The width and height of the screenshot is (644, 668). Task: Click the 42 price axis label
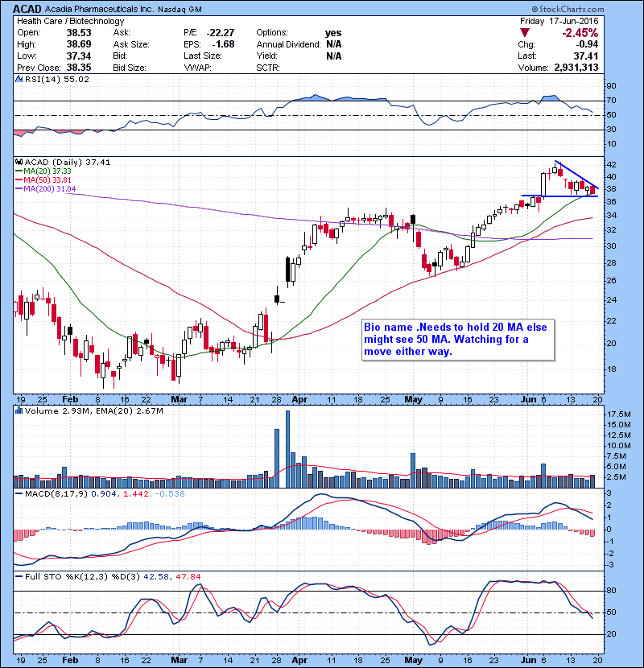pyautogui.click(x=611, y=164)
